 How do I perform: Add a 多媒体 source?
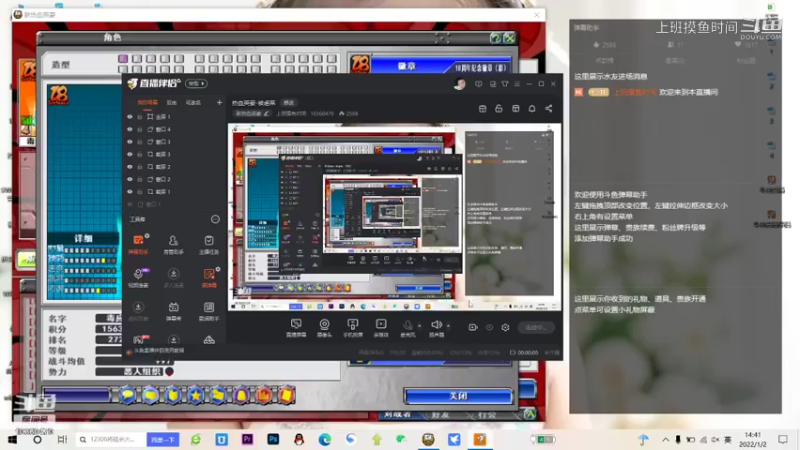(381, 328)
